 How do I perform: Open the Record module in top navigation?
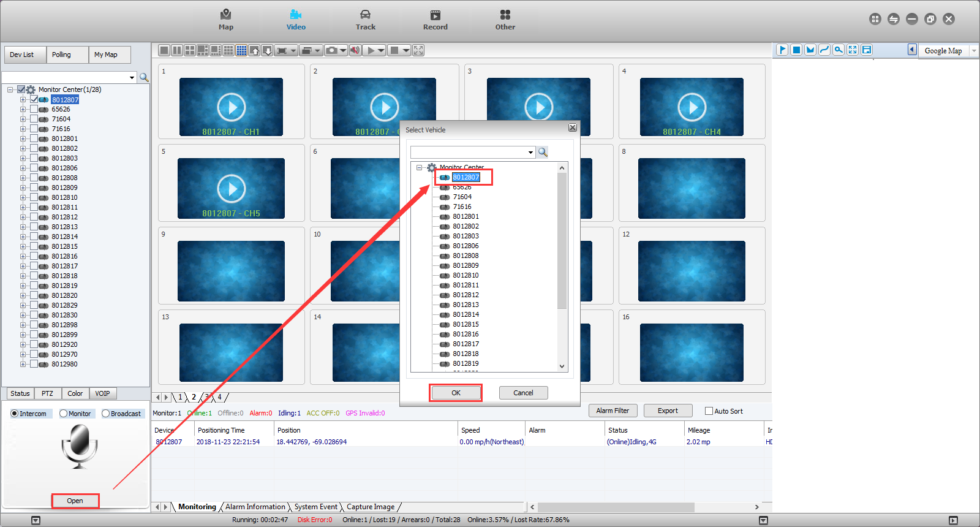pos(435,20)
